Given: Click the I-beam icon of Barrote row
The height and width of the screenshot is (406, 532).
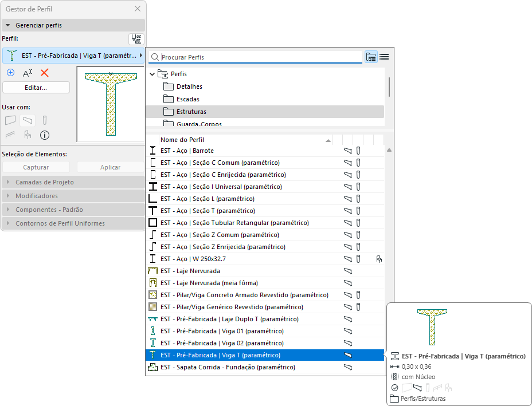Looking at the screenshot, I should pyautogui.click(x=152, y=151).
